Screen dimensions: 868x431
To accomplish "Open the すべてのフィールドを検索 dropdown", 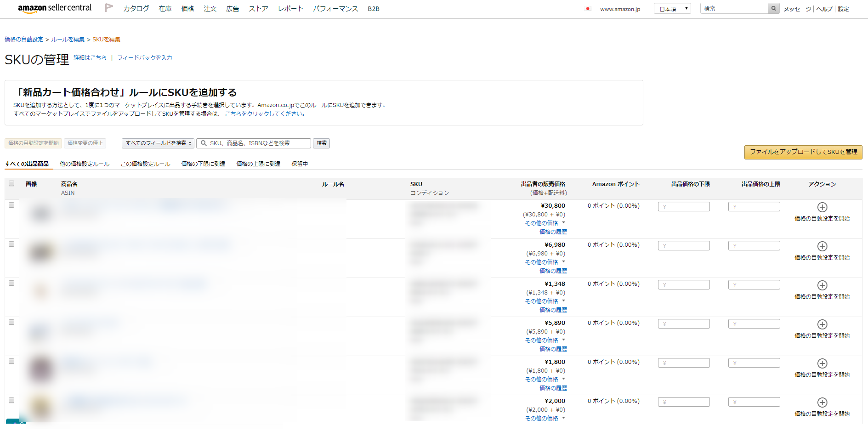I will point(158,143).
